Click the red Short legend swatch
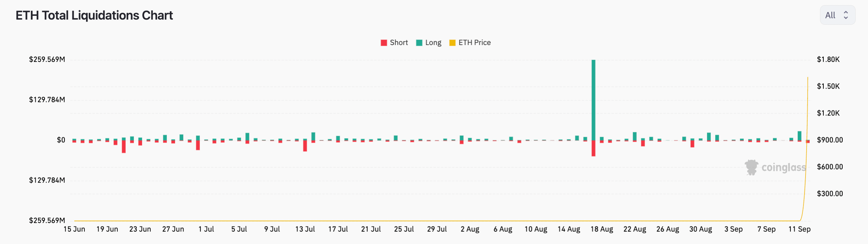 (384, 43)
